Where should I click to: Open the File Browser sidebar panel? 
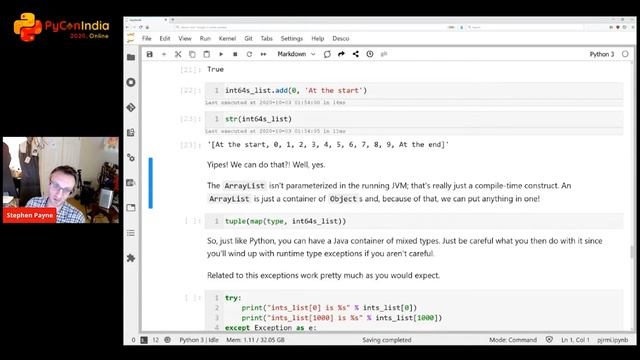pyautogui.click(x=131, y=57)
